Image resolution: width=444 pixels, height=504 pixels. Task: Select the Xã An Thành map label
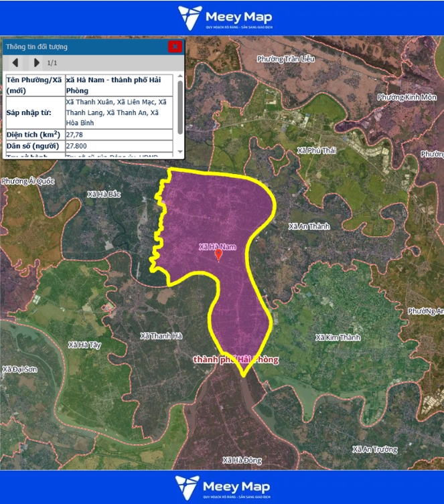click(309, 226)
